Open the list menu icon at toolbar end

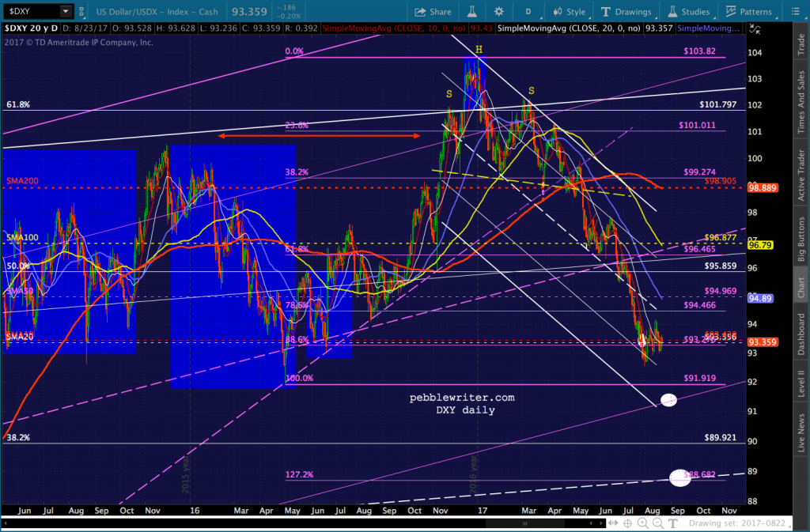[x=796, y=11]
